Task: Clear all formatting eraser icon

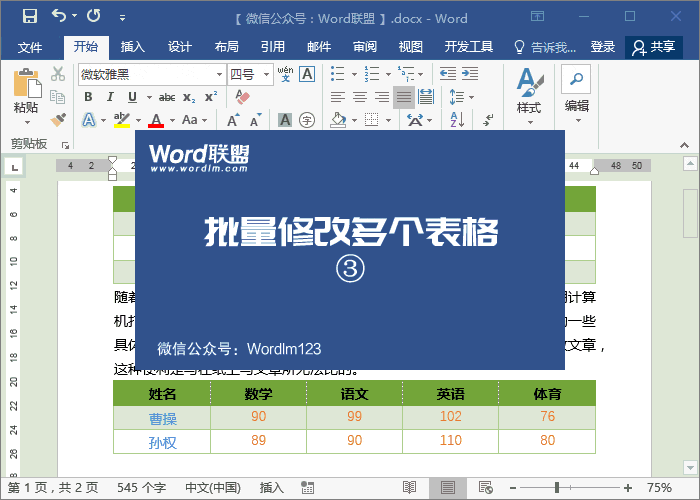Action: pyautogui.click(x=242, y=97)
